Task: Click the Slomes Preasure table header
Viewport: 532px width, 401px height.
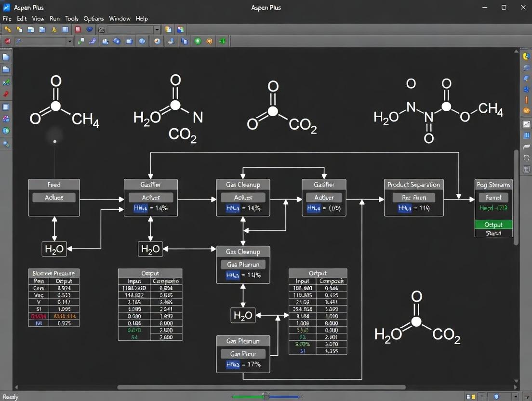Action: (53, 273)
